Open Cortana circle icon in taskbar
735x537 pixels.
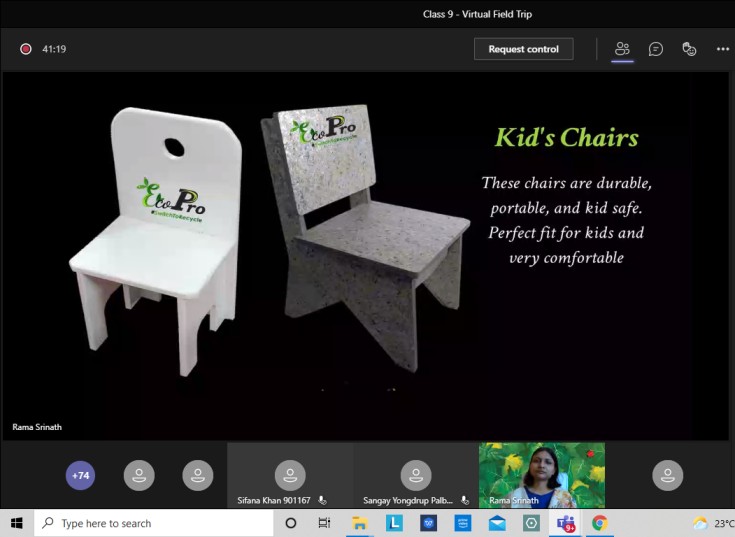coord(291,523)
